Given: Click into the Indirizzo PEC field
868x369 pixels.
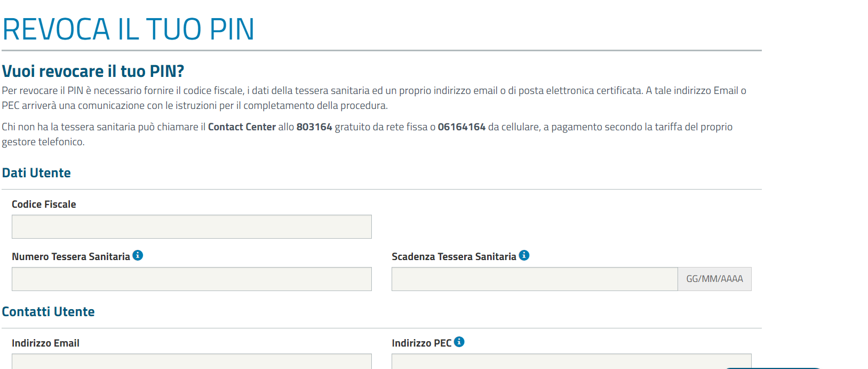Looking at the screenshot, I should [571, 362].
